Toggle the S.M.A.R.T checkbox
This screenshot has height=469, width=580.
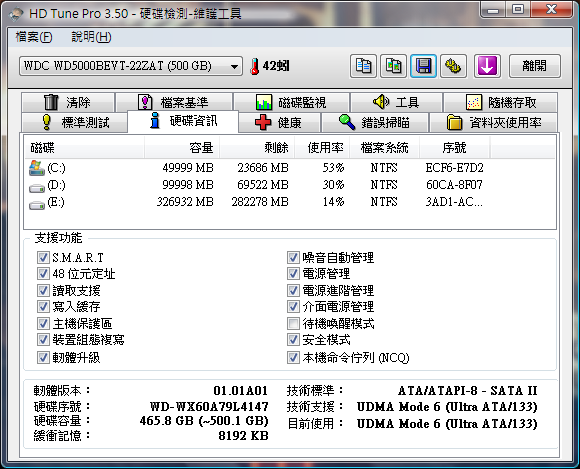[x=43, y=257]
